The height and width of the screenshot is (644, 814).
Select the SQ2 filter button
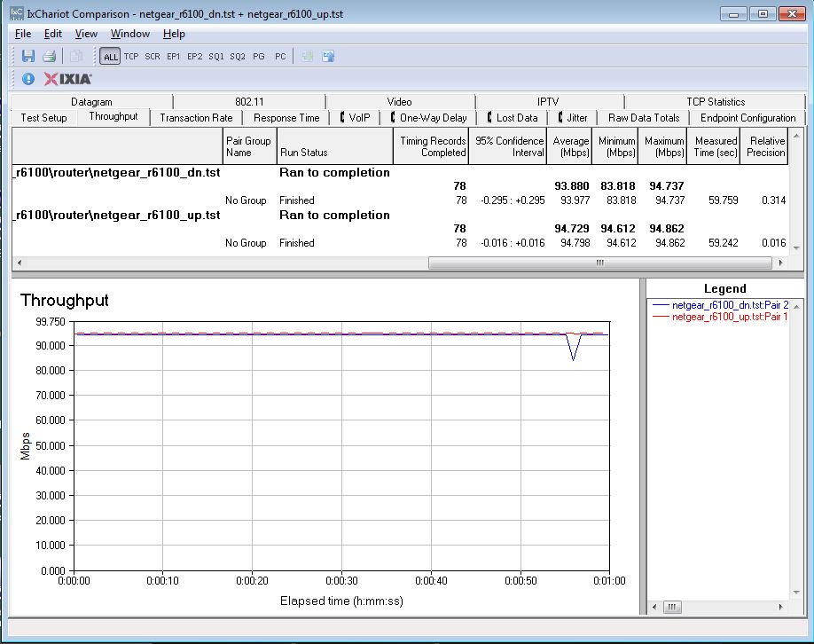[238, 56]
